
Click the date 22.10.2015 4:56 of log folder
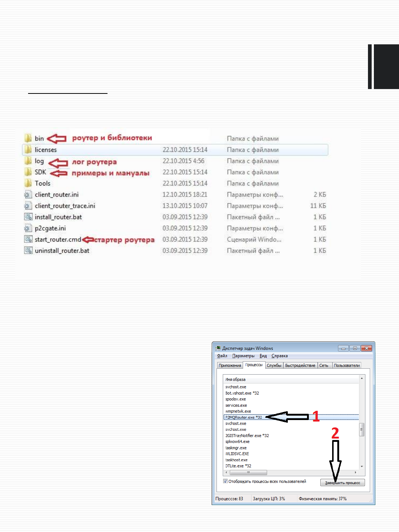tap(184, 161)
